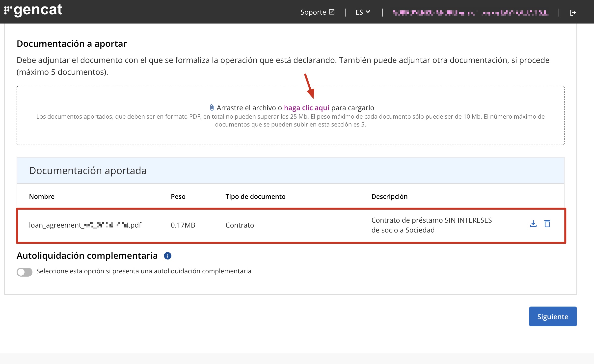Click the Descripción column header
This screenshot has width=594, height=364.
(389, 196)
